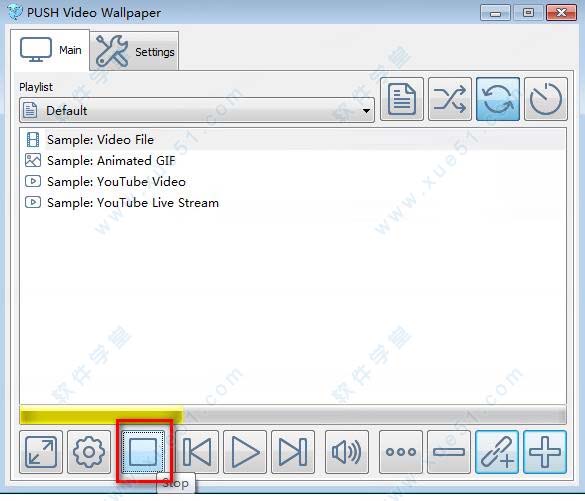585x501 pixels.
Task: Click the yellow playback progress bar
Action: [x=101, y=414]
